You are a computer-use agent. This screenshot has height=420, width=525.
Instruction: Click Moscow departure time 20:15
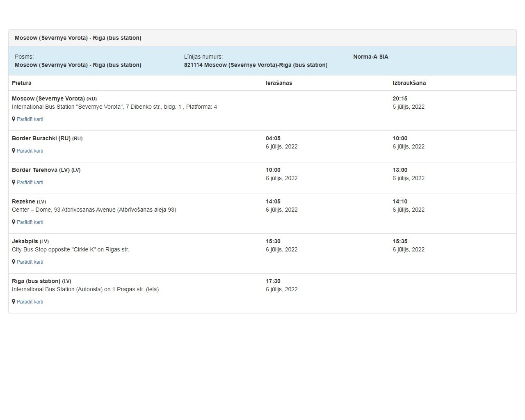[x=400, y=98]
